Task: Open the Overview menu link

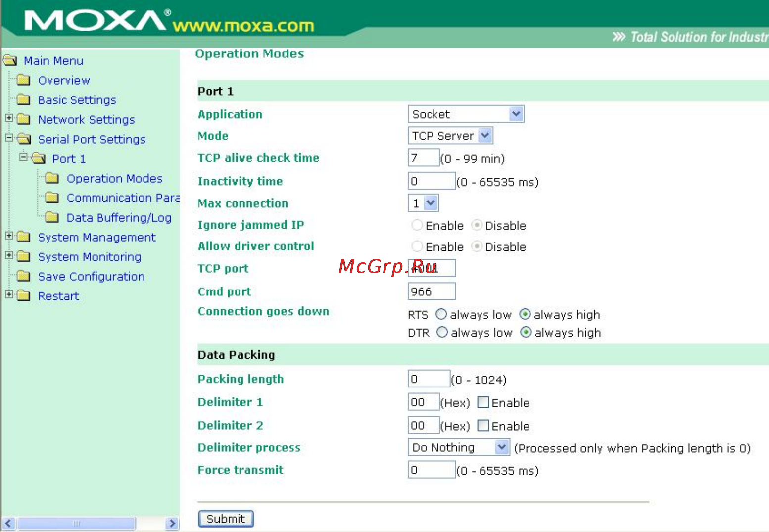Action: point(64,80)
